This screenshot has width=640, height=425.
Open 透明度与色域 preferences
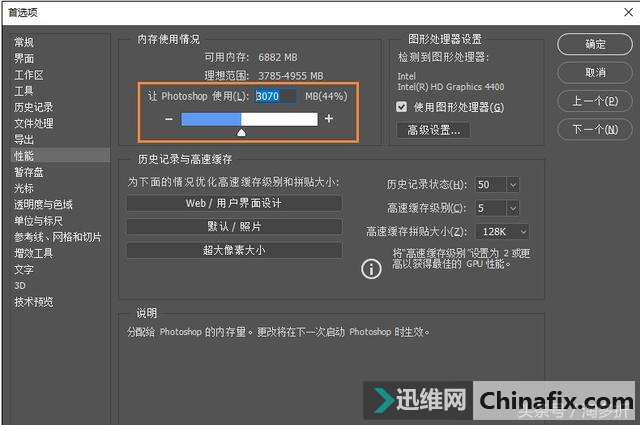pyautogui.click(x=43, y=205)
